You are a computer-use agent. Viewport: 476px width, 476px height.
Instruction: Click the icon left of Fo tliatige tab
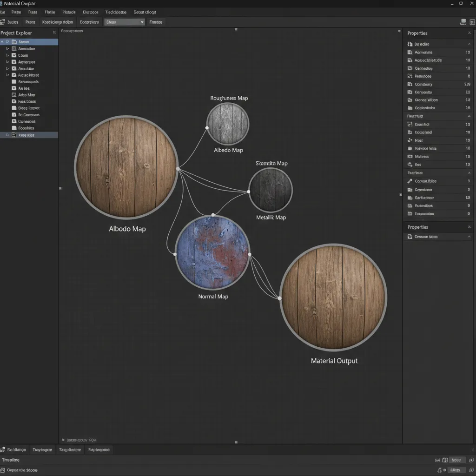coord(3,450)
